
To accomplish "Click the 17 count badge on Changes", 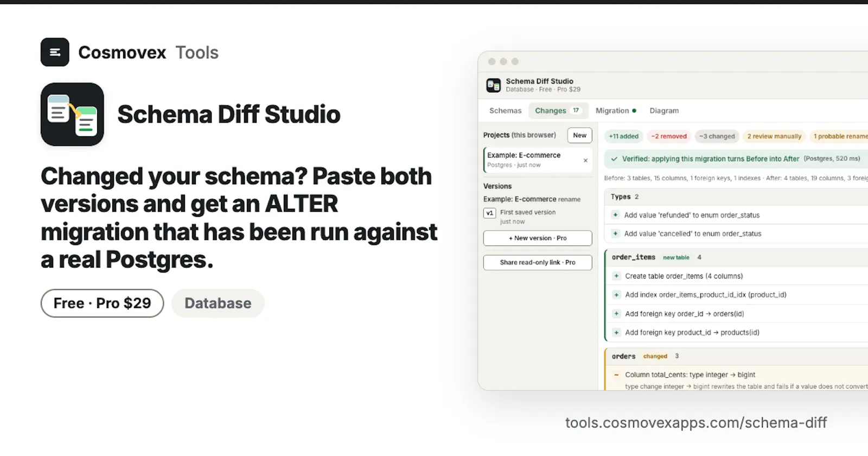I will coord(576,111).
